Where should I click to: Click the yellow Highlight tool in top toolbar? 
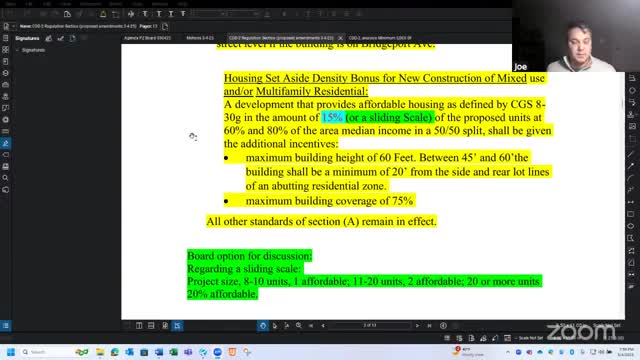click(103, 14)
